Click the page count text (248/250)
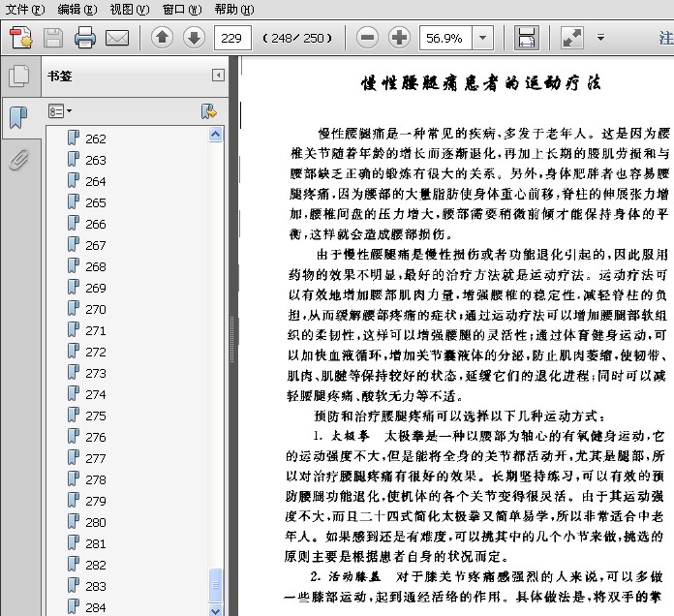 297,39
